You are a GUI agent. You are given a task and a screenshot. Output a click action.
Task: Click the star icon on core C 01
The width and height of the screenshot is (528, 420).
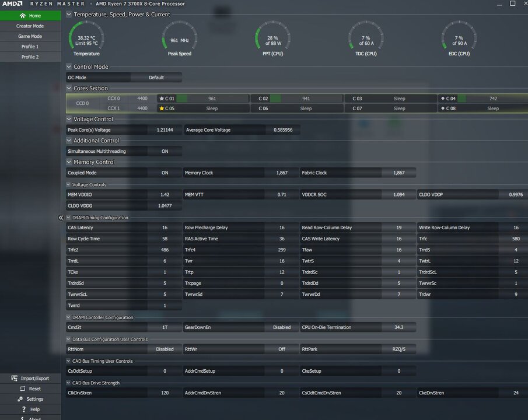(x=162, y=99)
